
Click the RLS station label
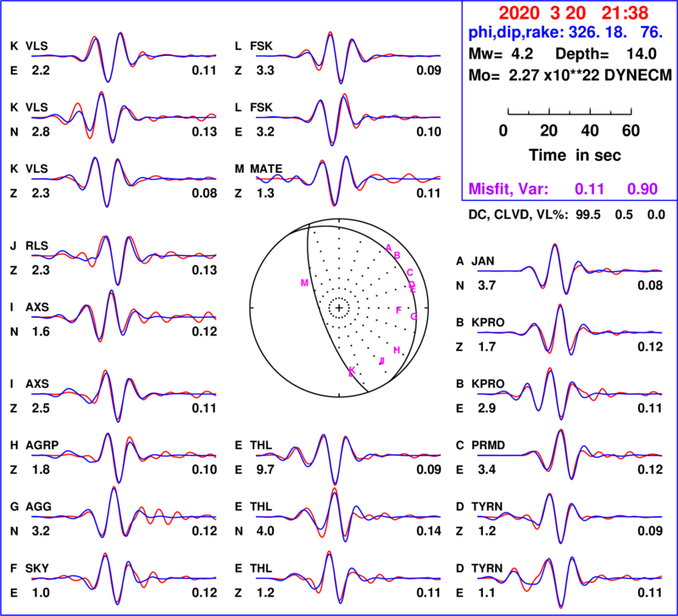point(36,246)
